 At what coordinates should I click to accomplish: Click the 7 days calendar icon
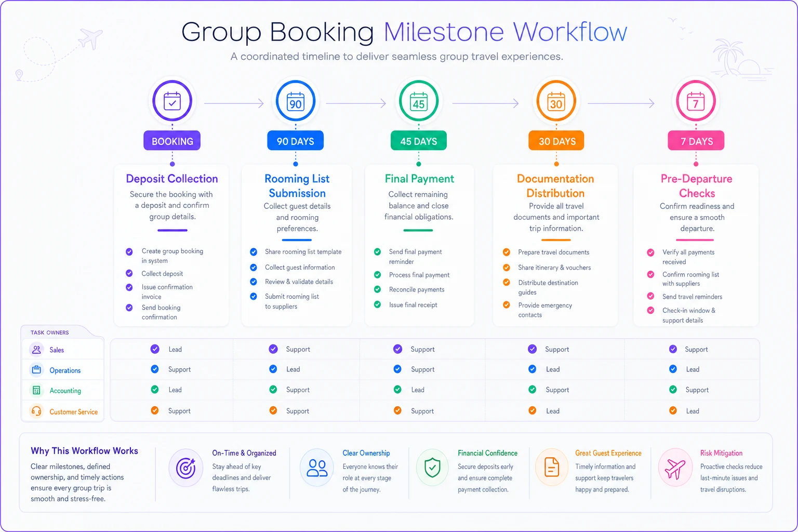tap(696, 101)
